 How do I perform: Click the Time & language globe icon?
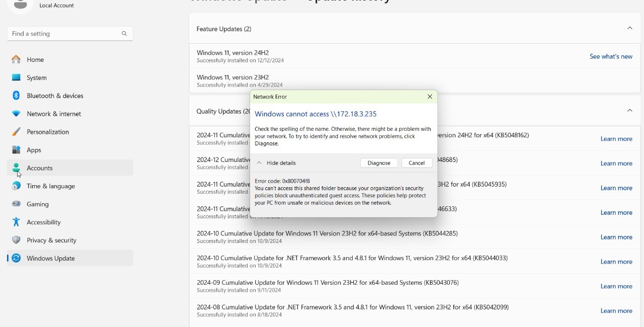(x=16, y=186)
